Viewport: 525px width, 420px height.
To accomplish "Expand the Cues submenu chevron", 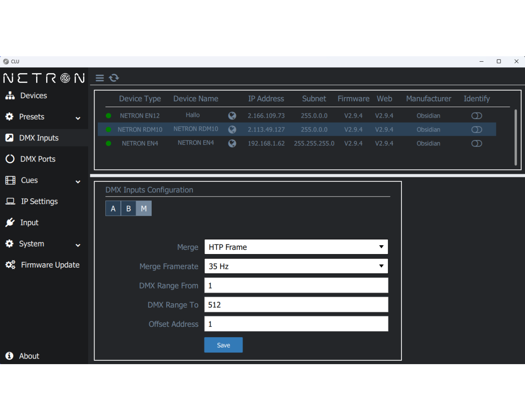I will tap(78, 182).
